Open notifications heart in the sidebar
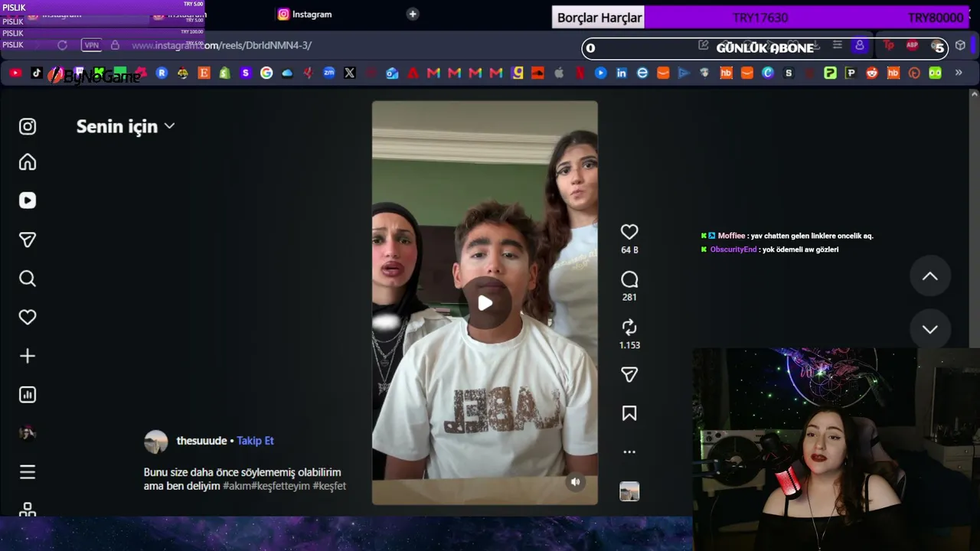The image size is (980, 551). [x=28, y=317]
